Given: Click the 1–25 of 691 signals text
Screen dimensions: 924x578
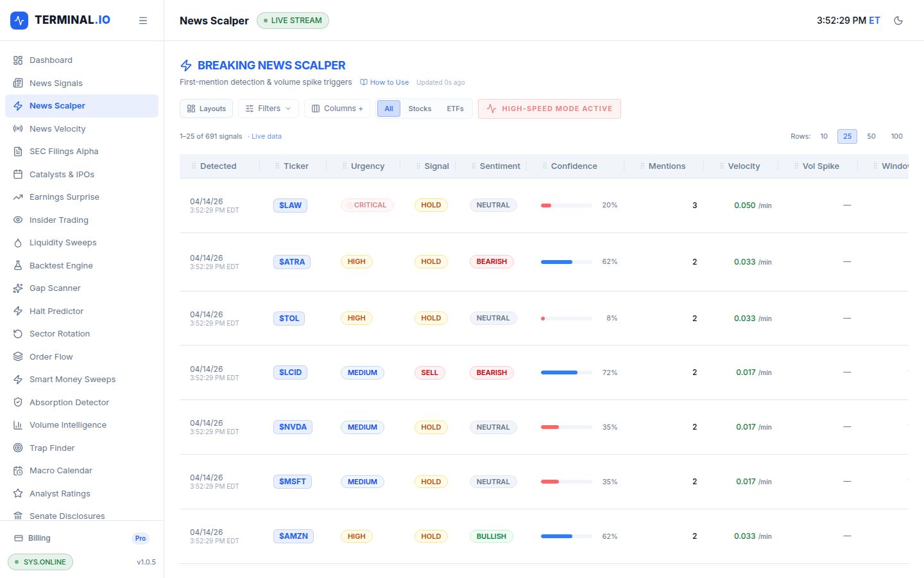Looking at the screenshot, I should click(x=211, y=136).
